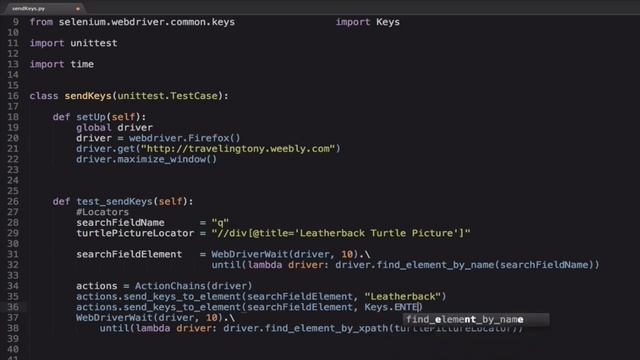Click the word 'unittest' on line 11
The width and height of the screenshot is (640, 360).
coord(94,43)
